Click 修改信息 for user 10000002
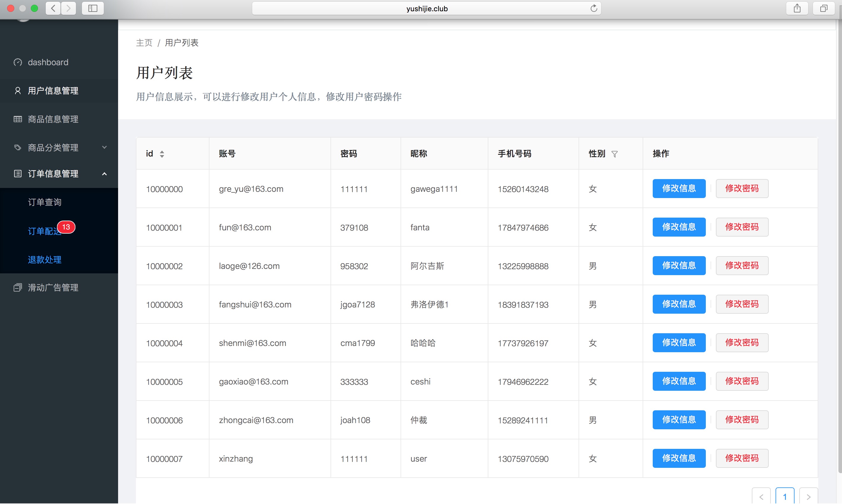Screen dimensions: 842x504 tap(679, 266)
